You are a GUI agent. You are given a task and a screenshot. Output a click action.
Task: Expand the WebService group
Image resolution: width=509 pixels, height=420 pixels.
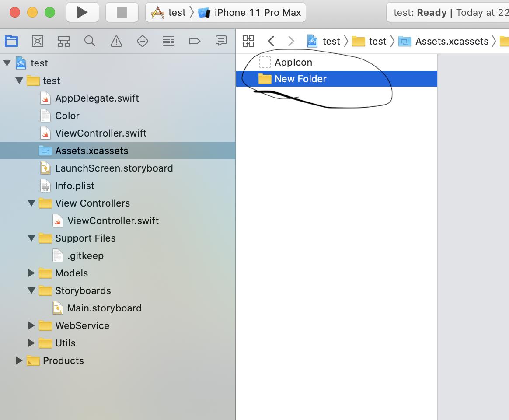pos(32,326)
